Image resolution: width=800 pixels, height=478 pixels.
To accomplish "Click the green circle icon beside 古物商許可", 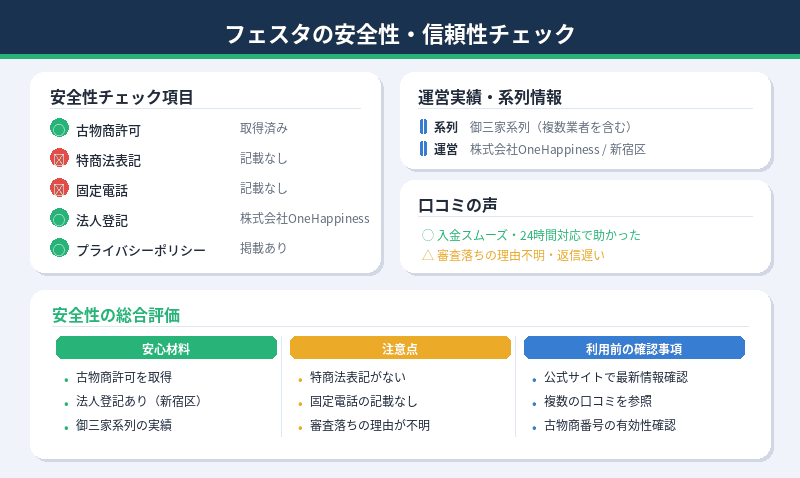I will (59, 128).
